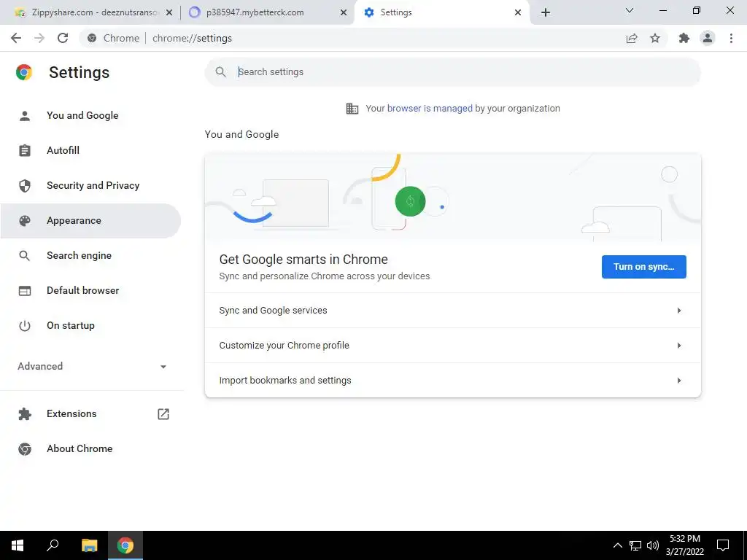The height and width of the screenshot is (560, 747).
Task: Expand Sync and Google services
Action: [x=452, y=311]
